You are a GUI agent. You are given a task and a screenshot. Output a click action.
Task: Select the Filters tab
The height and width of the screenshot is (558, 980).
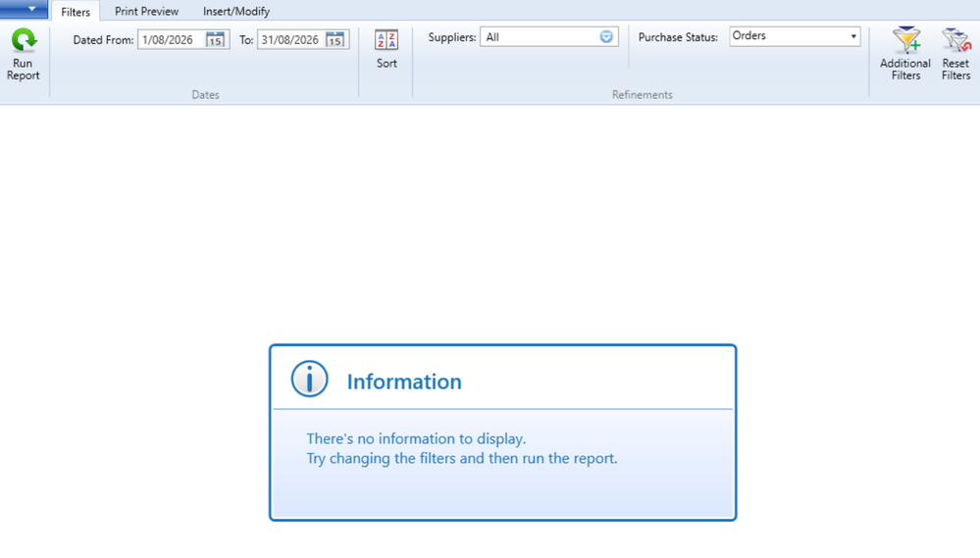[x=76, y=11]
